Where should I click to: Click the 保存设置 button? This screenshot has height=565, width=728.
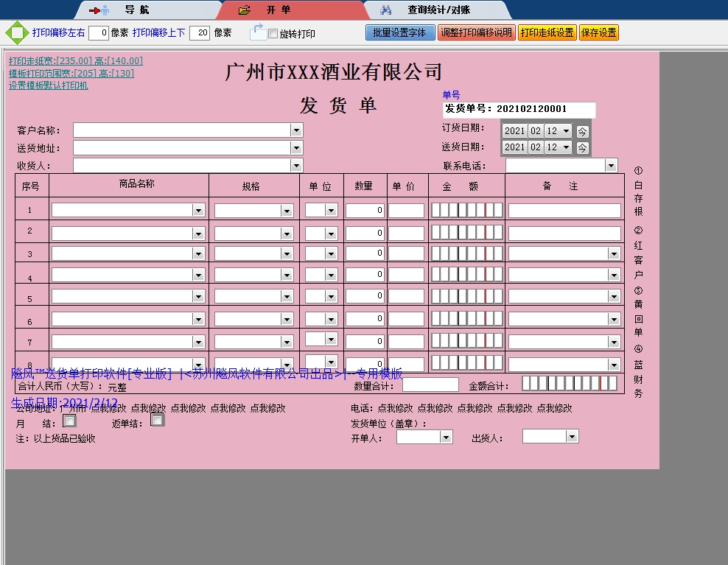tap(598, 32)
